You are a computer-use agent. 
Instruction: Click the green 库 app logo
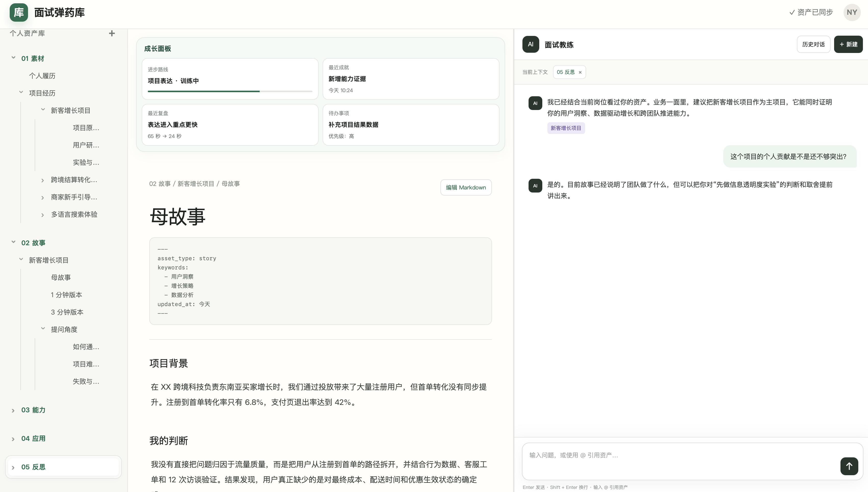pos(19,12)
